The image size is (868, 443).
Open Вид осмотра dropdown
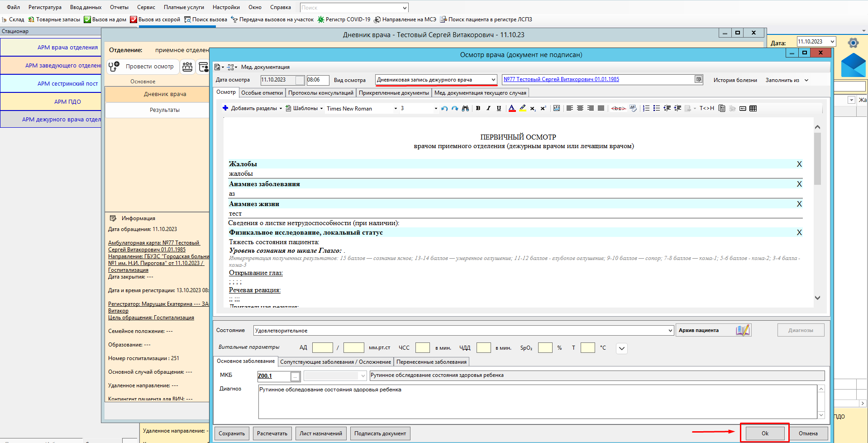coord(493,80)
